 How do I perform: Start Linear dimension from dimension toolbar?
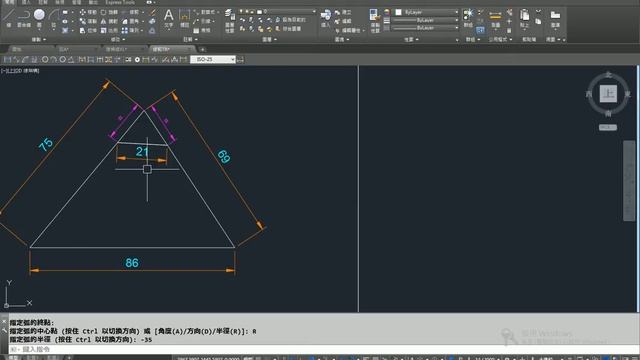tap(7, 60)
